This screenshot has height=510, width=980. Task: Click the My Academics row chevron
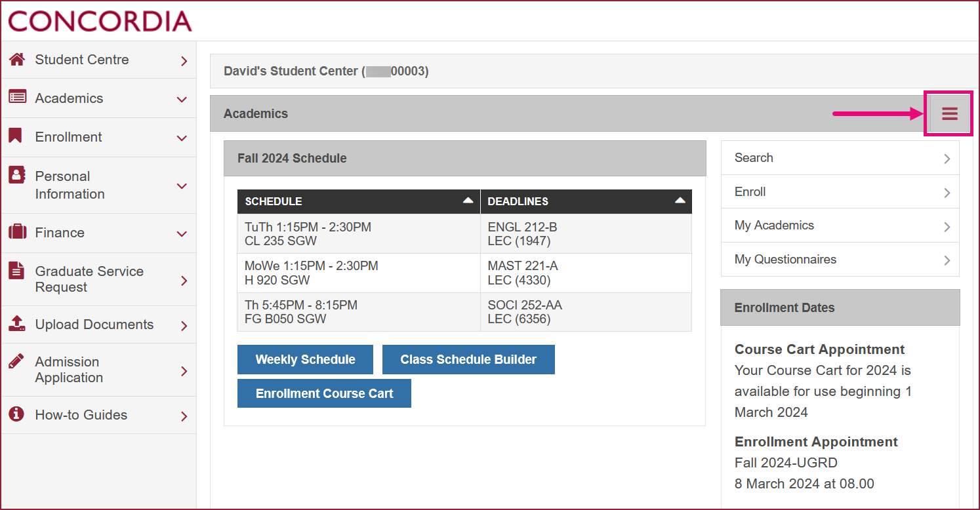(947, 227)
